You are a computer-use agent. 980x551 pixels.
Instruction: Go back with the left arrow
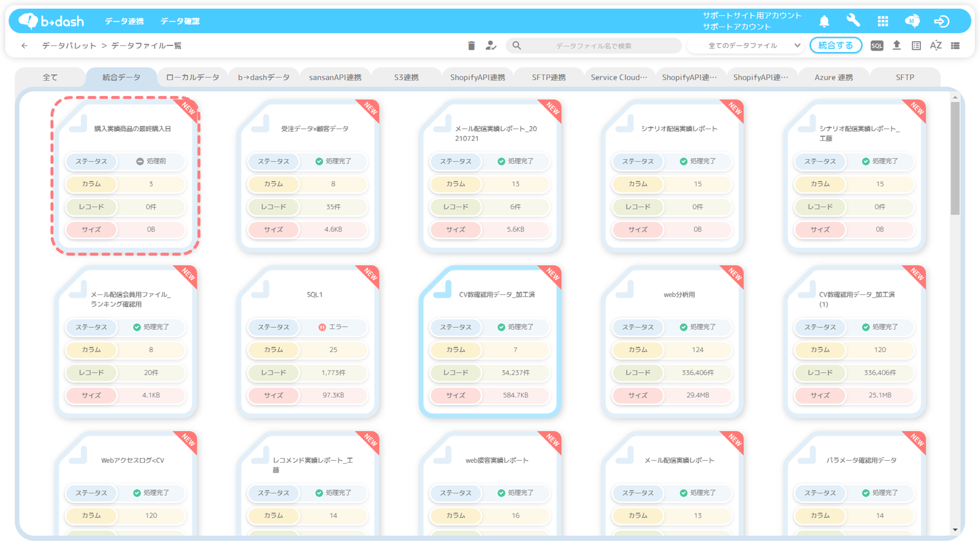click(24, 46)
